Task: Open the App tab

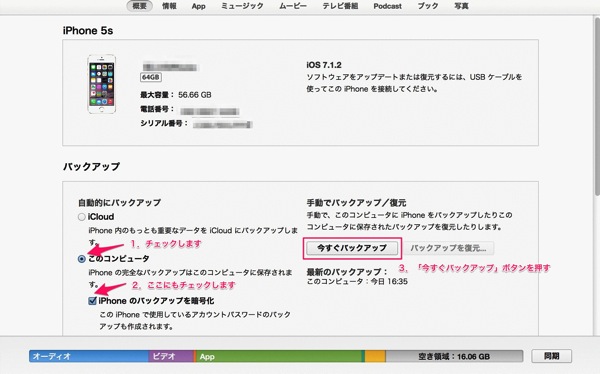Action: coord(199,6)
